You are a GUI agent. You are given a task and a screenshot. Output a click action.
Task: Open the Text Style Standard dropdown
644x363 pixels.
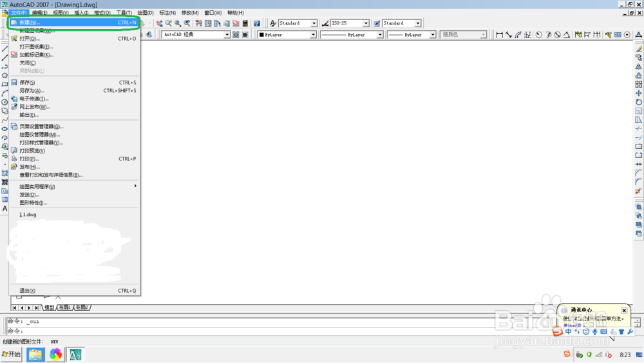click(314, 23)
